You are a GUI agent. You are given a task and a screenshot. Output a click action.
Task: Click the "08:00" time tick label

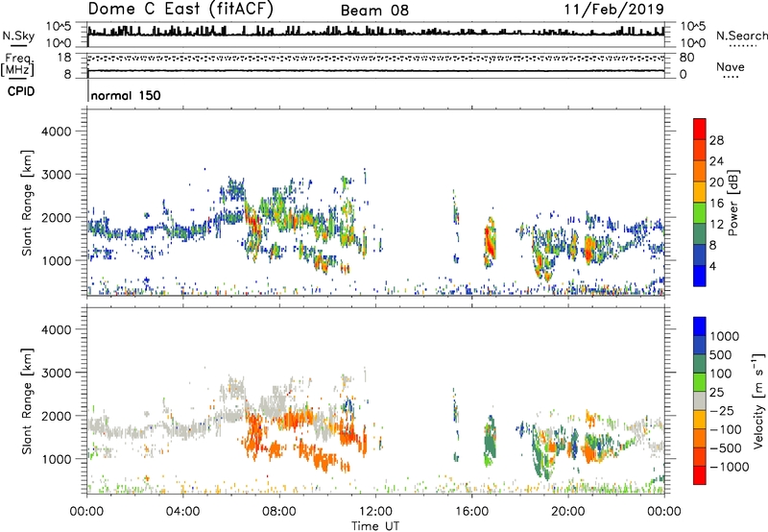(279, 512)
